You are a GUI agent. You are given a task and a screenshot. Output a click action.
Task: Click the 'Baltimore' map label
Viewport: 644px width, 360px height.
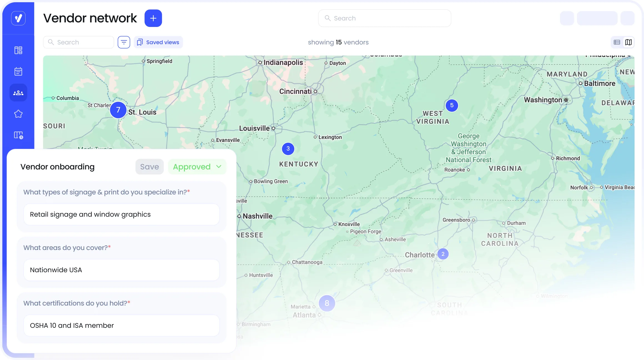[x=600, y=83]
